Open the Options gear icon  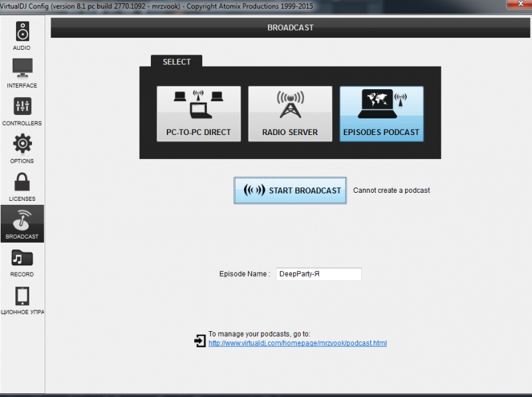pyautogui.click(x=23, y=144)
